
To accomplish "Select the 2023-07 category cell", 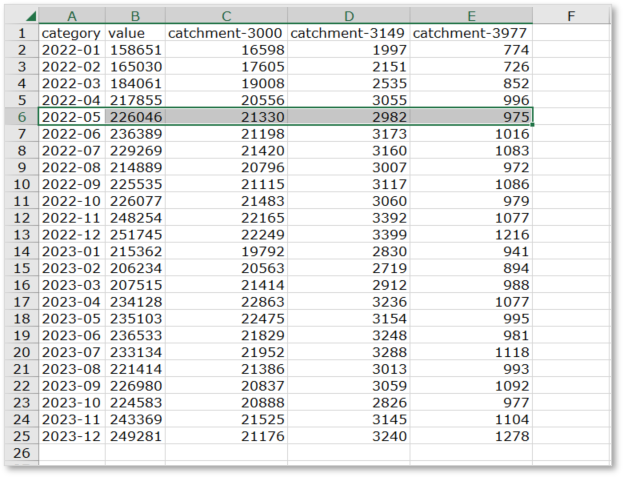I will (x=71, y=350).
